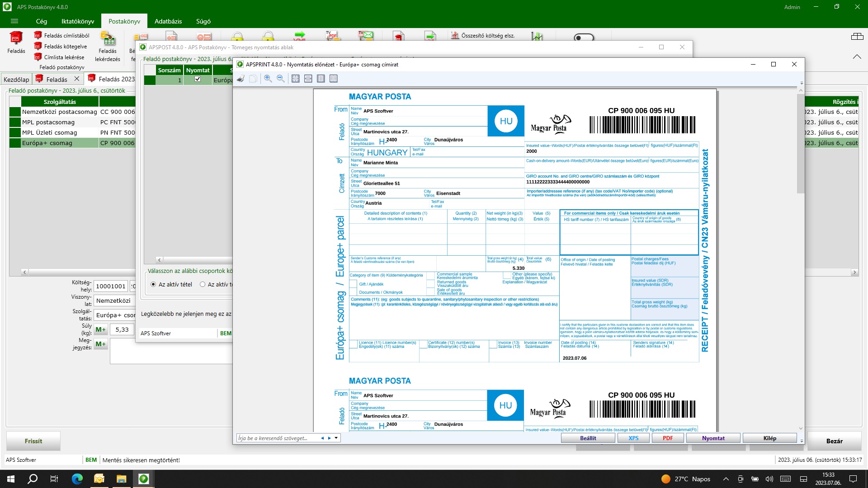Click the preview scrollbar down arrow
The width and height of the screenshot is (868, 488).
pyautogui.click(x=801, y=428)
